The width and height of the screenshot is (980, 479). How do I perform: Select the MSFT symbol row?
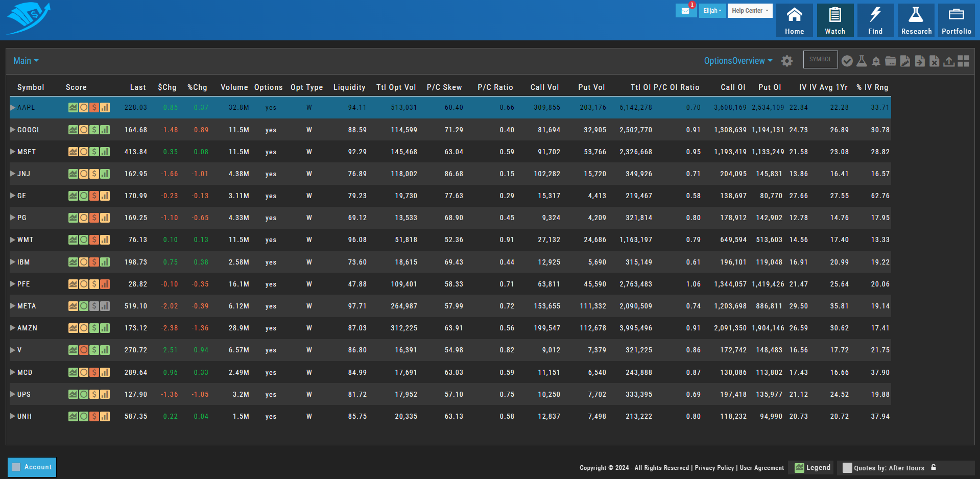click(x=450, y=152)
